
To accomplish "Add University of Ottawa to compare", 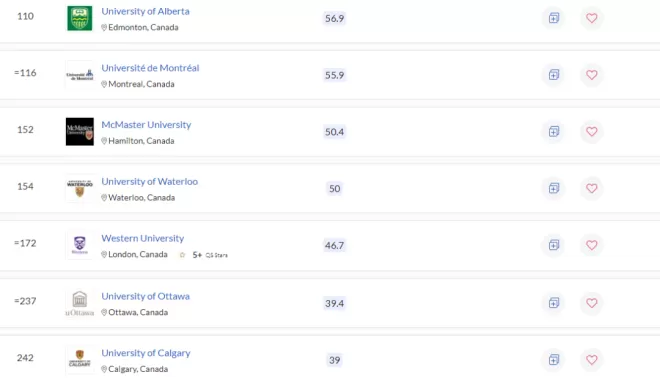I will click(x=554, y=303).
